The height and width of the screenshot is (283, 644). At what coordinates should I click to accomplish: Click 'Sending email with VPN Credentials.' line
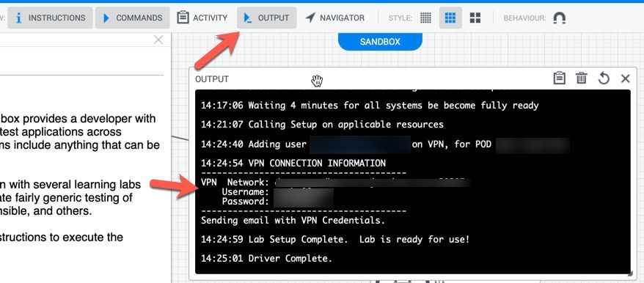(293, 220)
